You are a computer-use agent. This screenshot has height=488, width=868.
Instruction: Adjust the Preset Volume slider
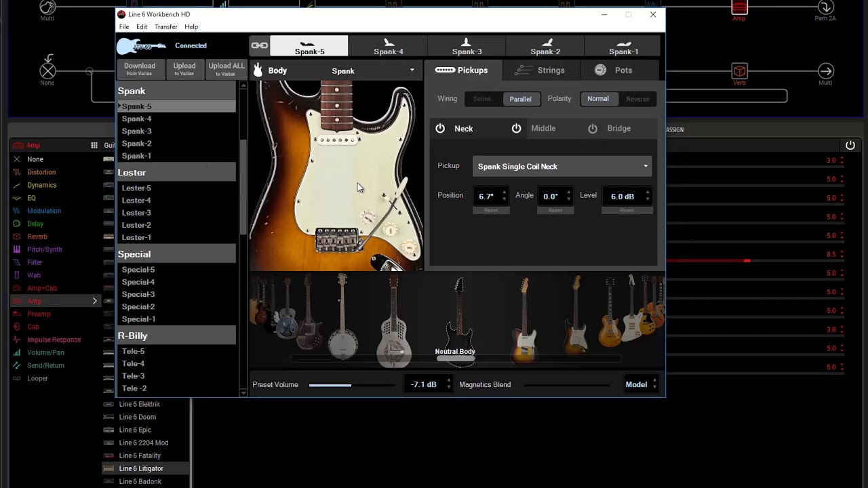click(351, 385)
